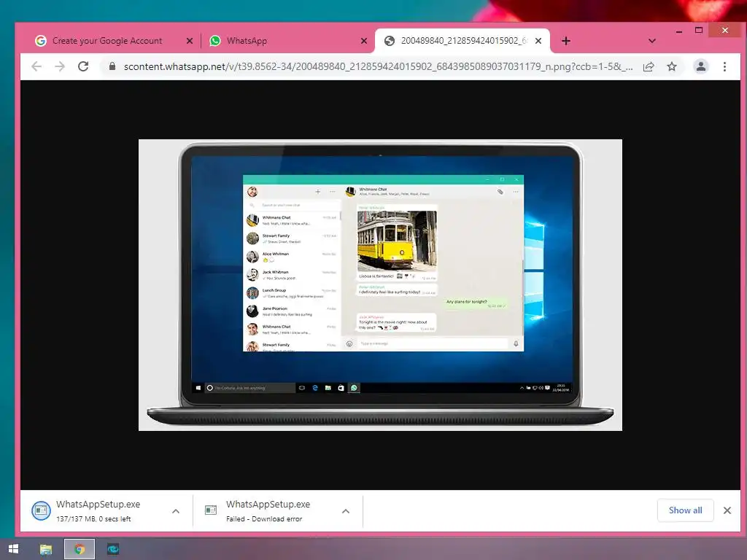Image resolution: width=747 pixels, height=560 pixels.
Task: Minimize the Chrome window
Action: [679, 31]
